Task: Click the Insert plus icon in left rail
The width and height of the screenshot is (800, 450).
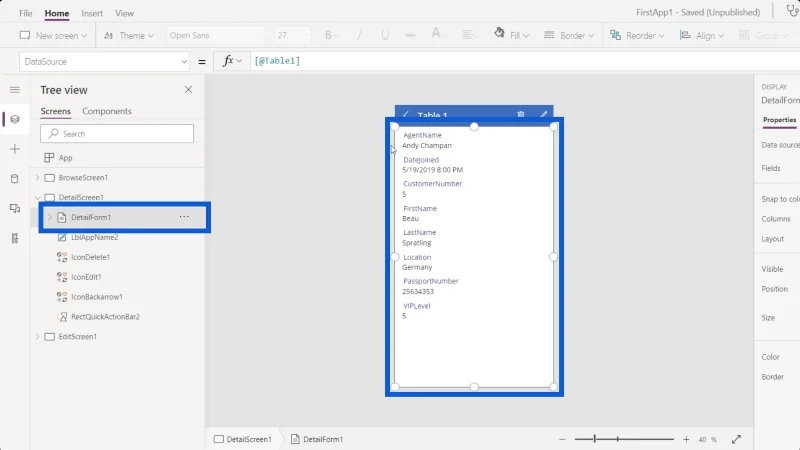Action: [15, 149]
